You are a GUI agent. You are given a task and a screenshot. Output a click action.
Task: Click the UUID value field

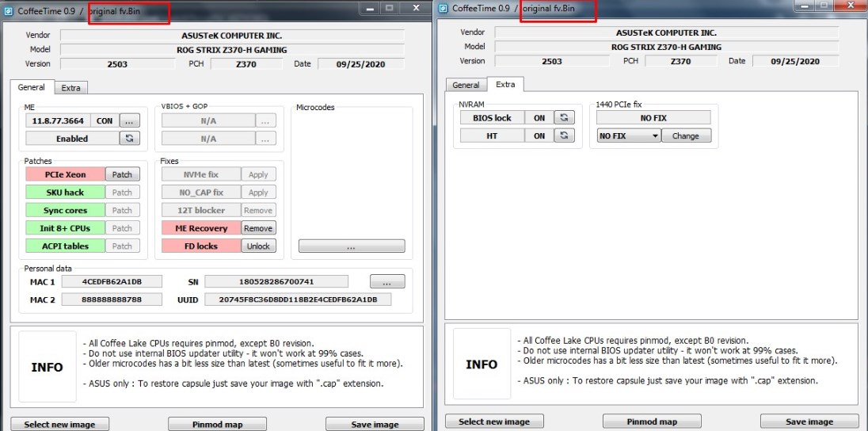tap(297, 299)
